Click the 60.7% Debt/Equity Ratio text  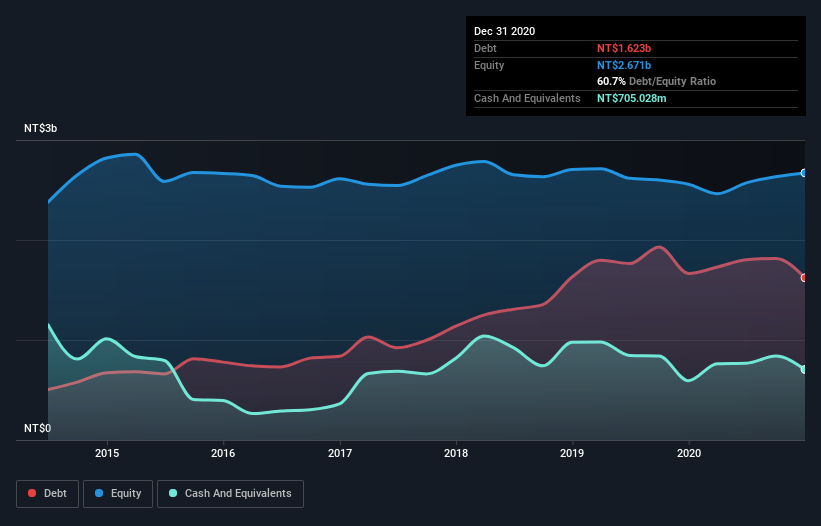pos(657,82)
